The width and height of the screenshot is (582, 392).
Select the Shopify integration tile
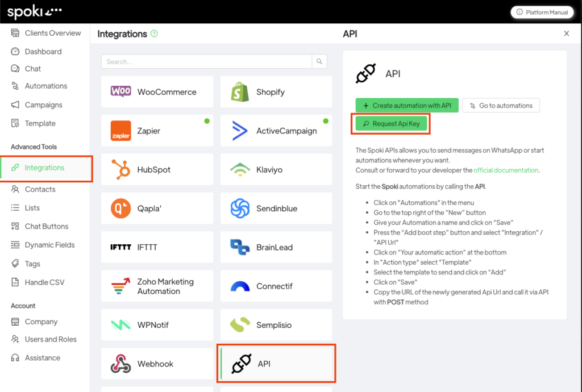coord(276,91)
